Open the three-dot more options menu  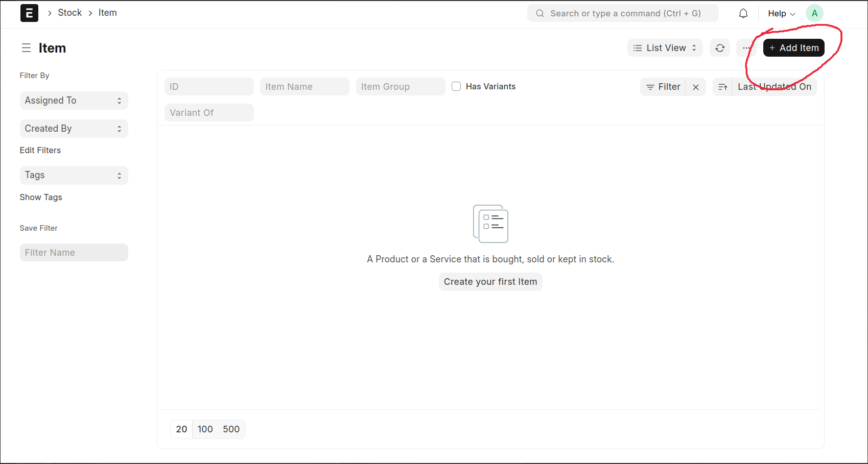pos(746,48)
